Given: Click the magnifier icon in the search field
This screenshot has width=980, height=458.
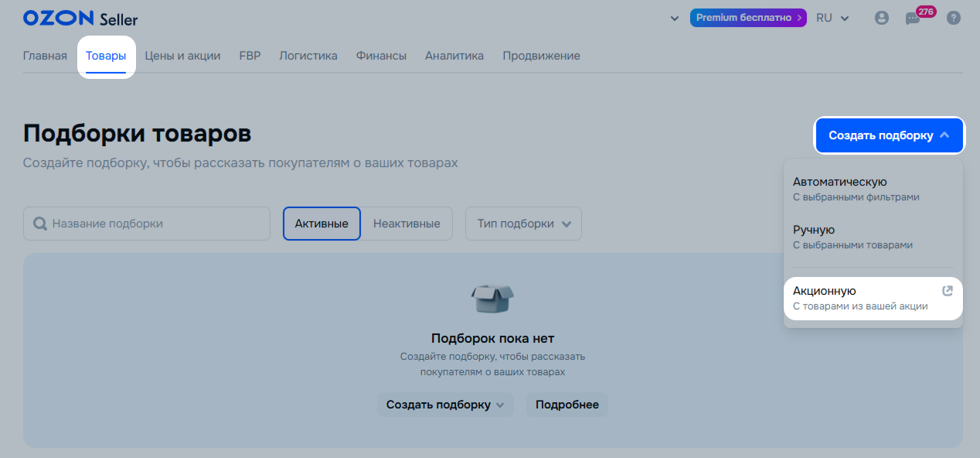Looking at the screenshot, I should [x=40, y=224].
